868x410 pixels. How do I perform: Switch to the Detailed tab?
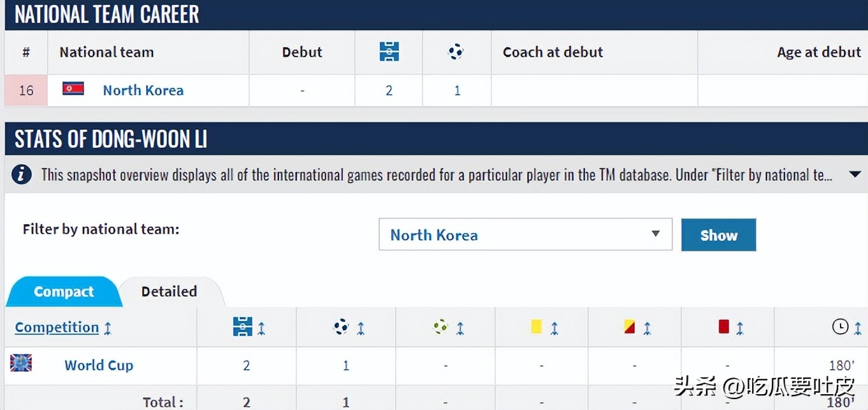pyautogui.click(x=169, y=292)
